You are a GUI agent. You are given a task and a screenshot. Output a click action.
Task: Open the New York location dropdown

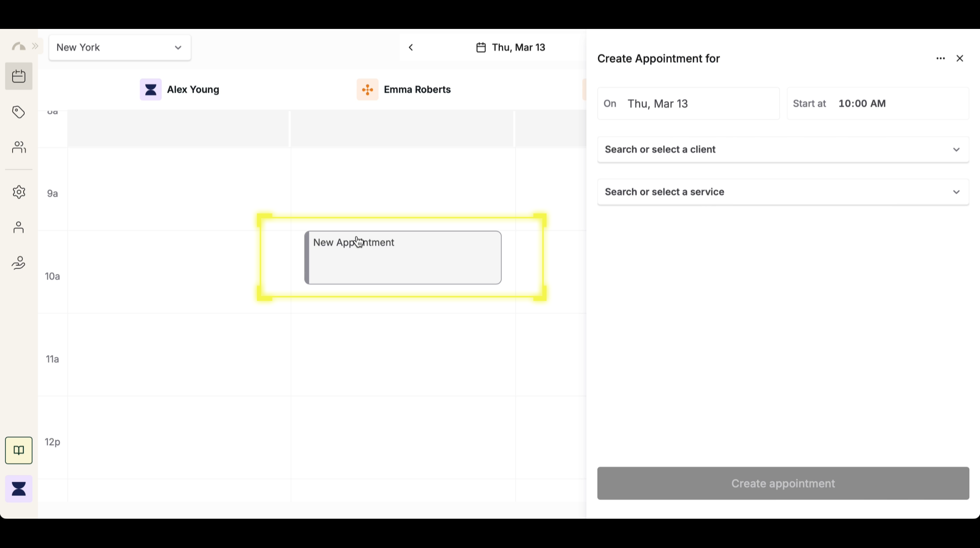click(x=120, y=48)
